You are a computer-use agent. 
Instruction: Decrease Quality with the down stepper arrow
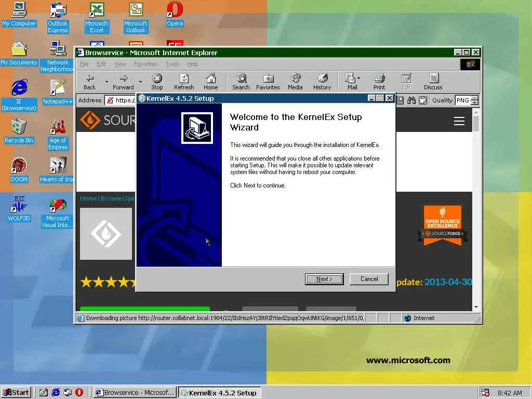tap(475, 102)
